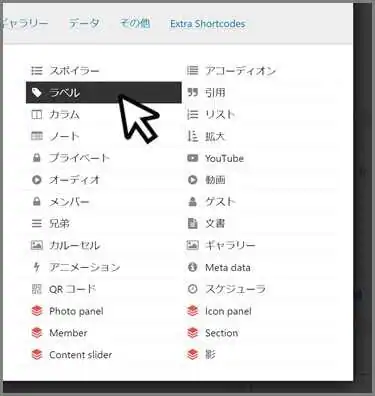Click the column icon beside カラム
Screen dimensions: 375x396
[37, 115]
